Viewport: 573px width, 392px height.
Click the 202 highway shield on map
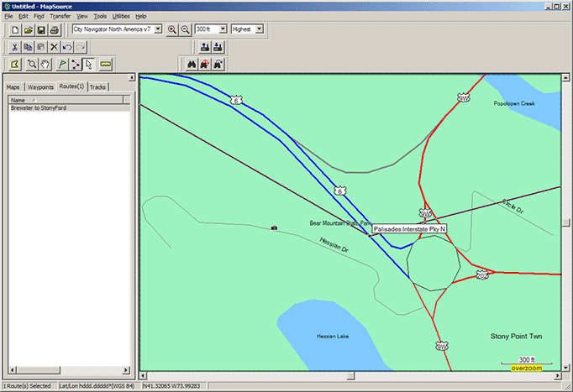[482, 275]
